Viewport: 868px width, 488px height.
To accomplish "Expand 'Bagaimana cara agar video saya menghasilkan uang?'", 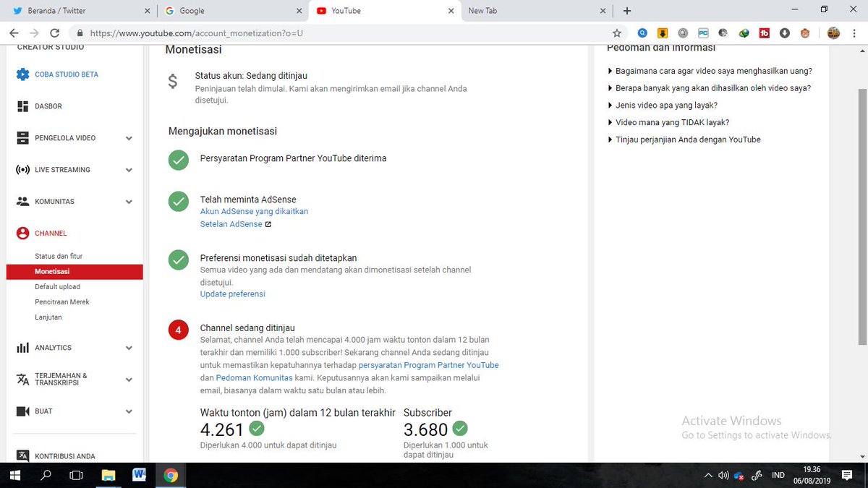I will pyautogui.click(x=710, y=71).
